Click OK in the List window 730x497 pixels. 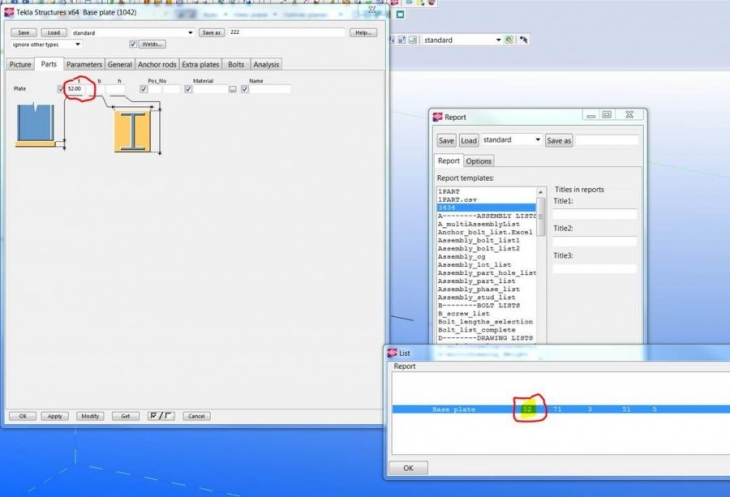pos(408,467)
